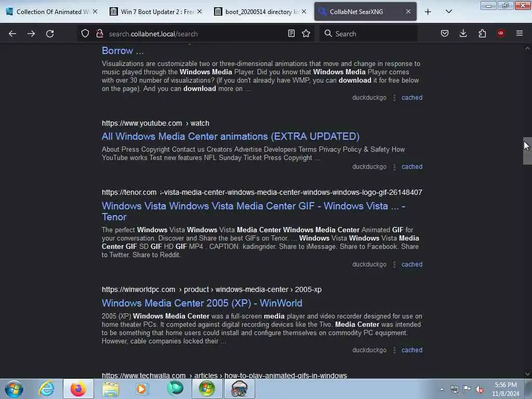Screen dimensions: 532x399
Task: Click the https://www.techwalla.com URL text
Action: [224, 376]
